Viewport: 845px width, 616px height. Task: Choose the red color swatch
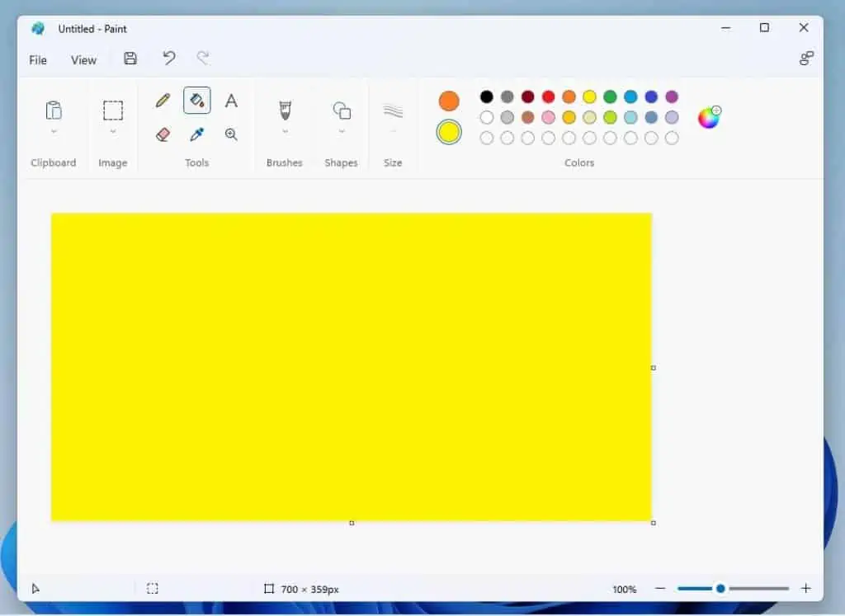click(549, 97)
